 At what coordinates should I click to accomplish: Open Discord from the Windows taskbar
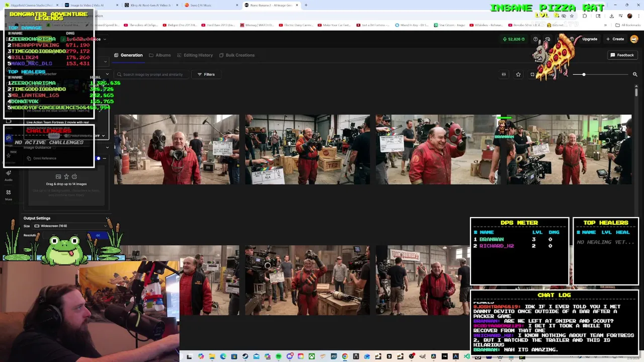pyautogui.click(x=290, y=356)
